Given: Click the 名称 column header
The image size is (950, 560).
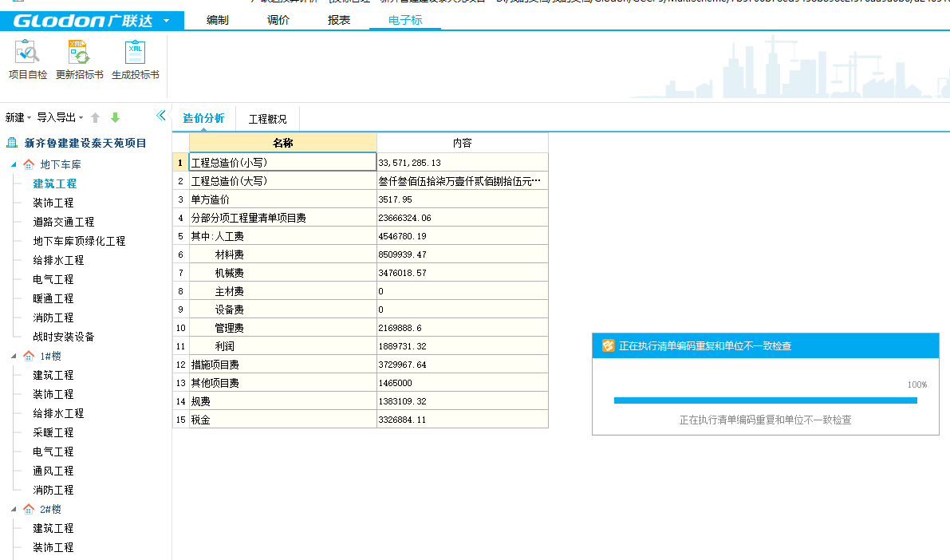Looking at the screenshot, I should pos(283,143).
